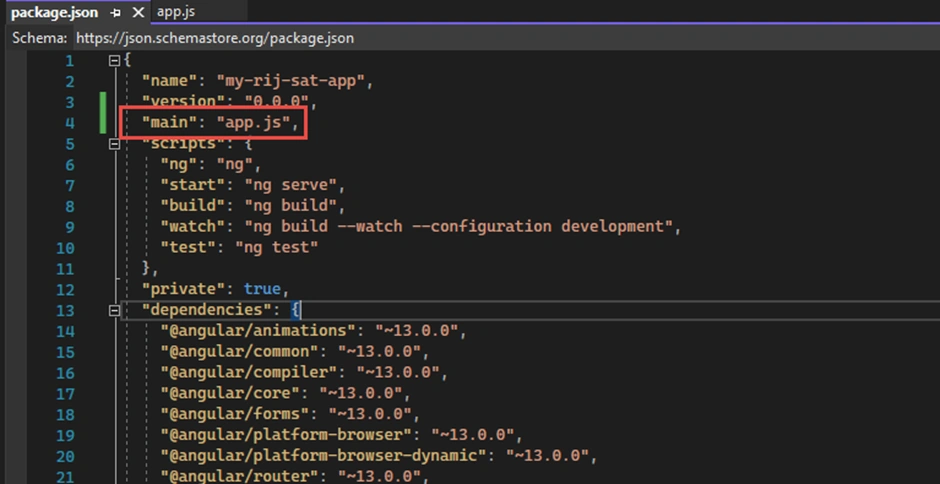This screenshot has width=940, height=484.
Task: Click line number 13 in the gutter
Action: coord(65,310)
